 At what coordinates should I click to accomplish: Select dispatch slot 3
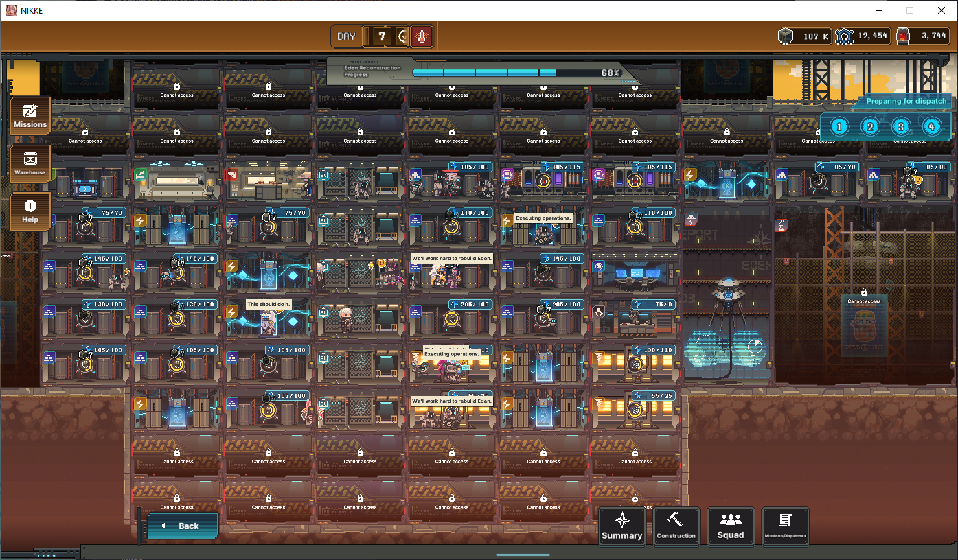coord(900,127)
